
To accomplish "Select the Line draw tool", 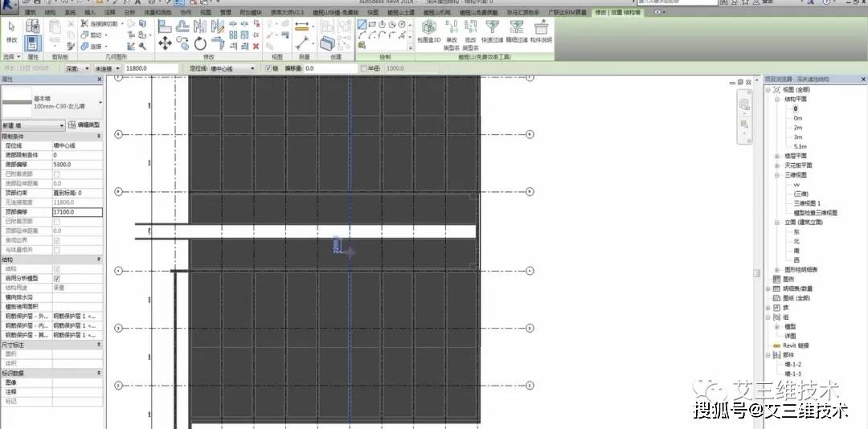I will 362,24.
